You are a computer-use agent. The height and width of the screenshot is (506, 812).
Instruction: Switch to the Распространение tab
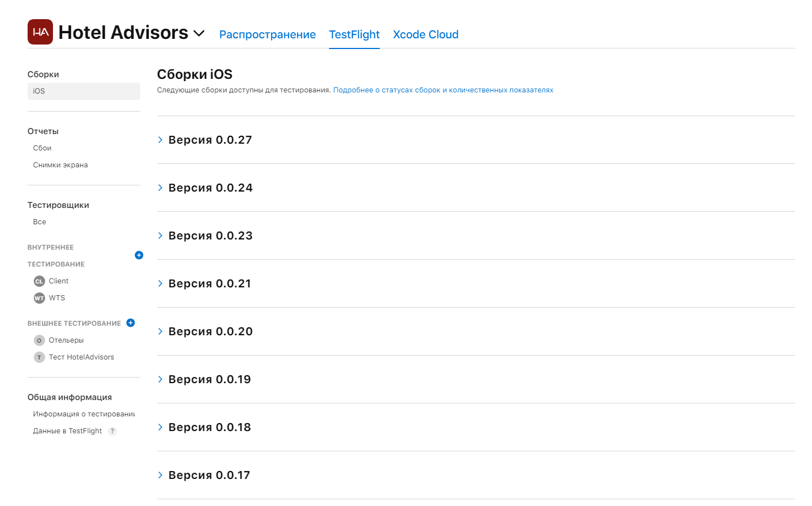[268, 34]
